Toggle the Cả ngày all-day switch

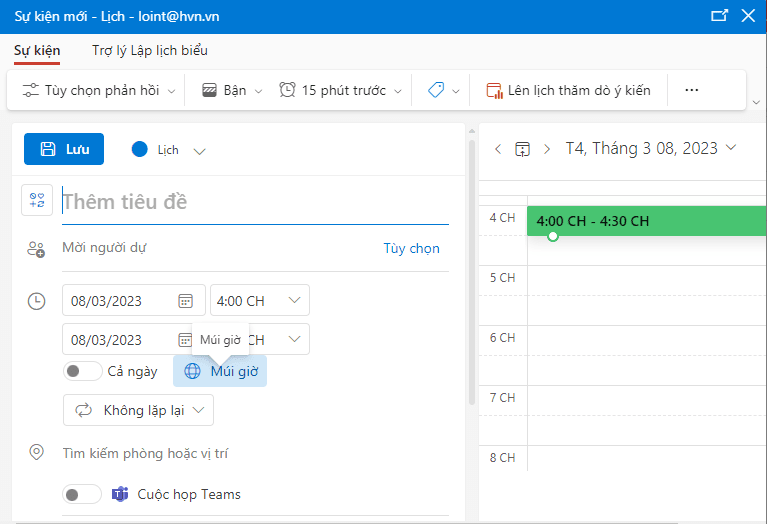tap(82, 371)
